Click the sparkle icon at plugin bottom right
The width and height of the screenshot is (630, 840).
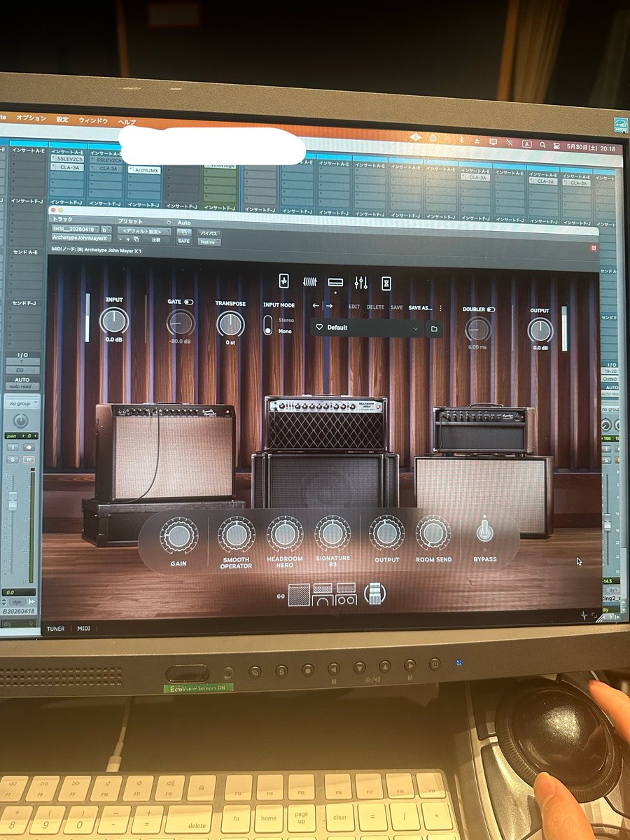click(x=584, y=615)
